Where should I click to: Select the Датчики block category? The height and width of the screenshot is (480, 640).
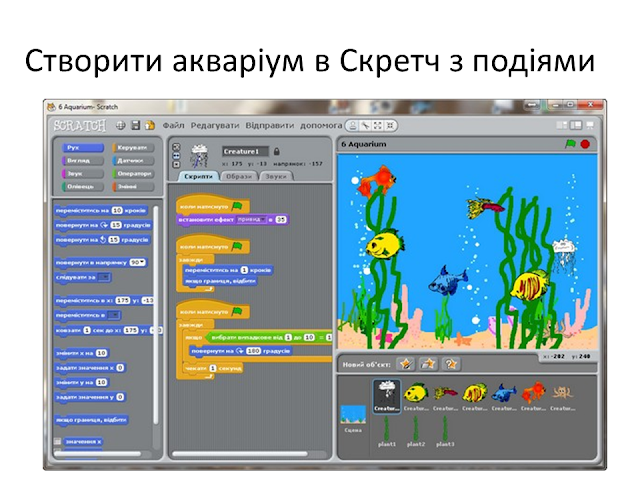(x=133, y=160)
